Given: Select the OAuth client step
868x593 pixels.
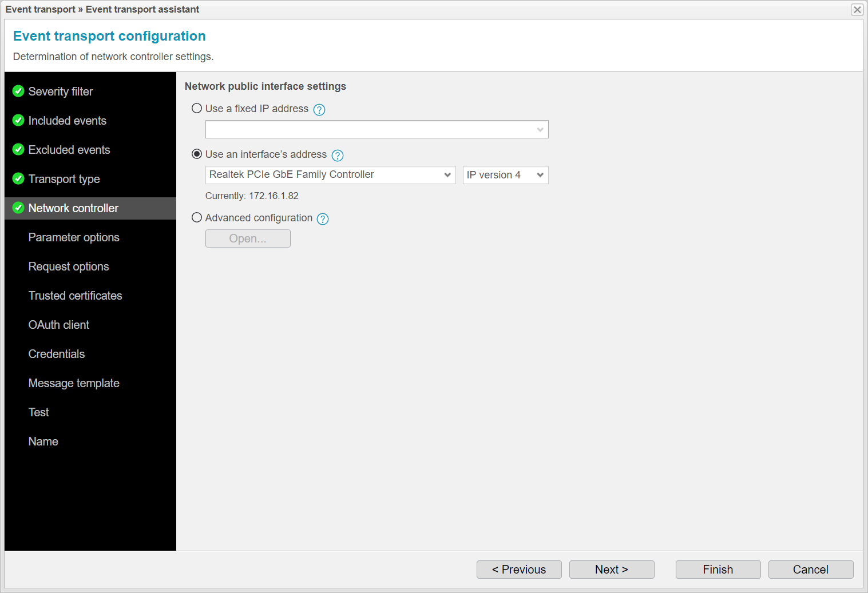Looking at the screenshot, I should pos(58,325).
